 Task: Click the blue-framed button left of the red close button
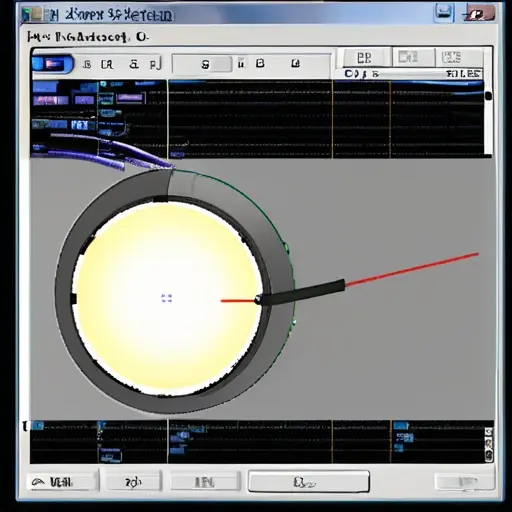point(443,12)
